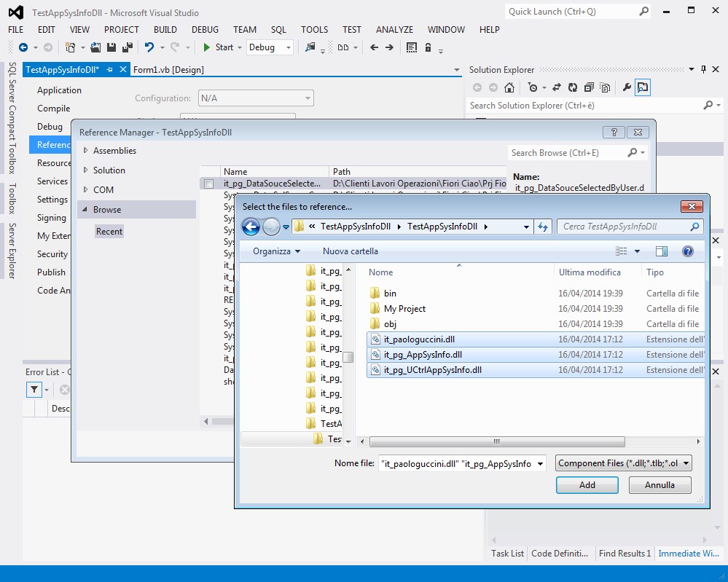The height and width of the screenshot is (582, 728).
Task: Click the Add button in file dialog
Action: pyautogui.click(x=587, y=485)
